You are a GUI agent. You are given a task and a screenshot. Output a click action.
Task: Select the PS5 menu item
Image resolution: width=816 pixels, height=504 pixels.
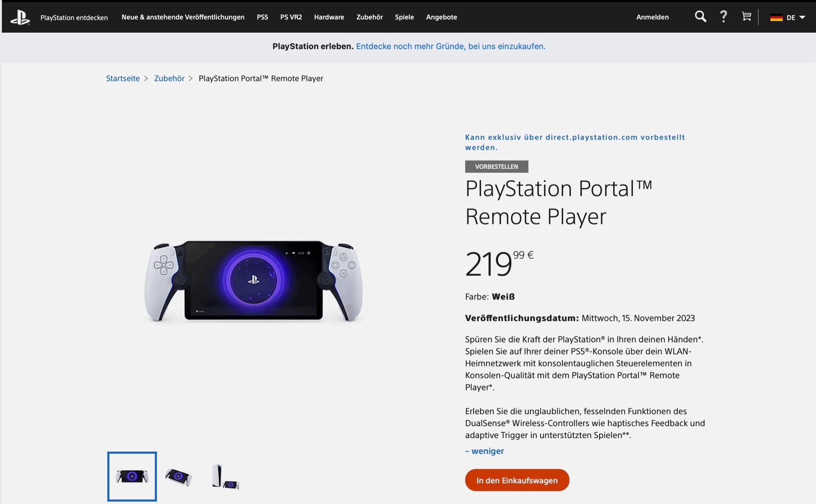pyautogui.click(x=262, y=17)
